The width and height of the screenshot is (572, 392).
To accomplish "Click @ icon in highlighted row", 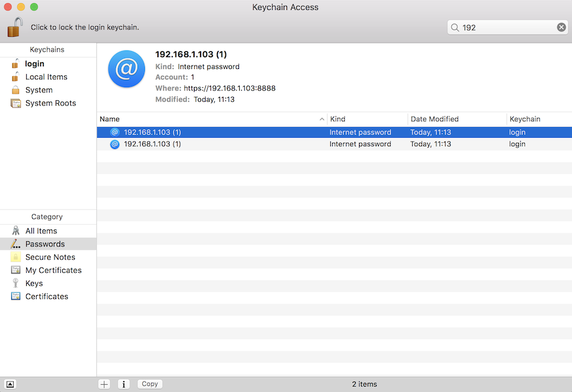I will click(x=115, y=132).
